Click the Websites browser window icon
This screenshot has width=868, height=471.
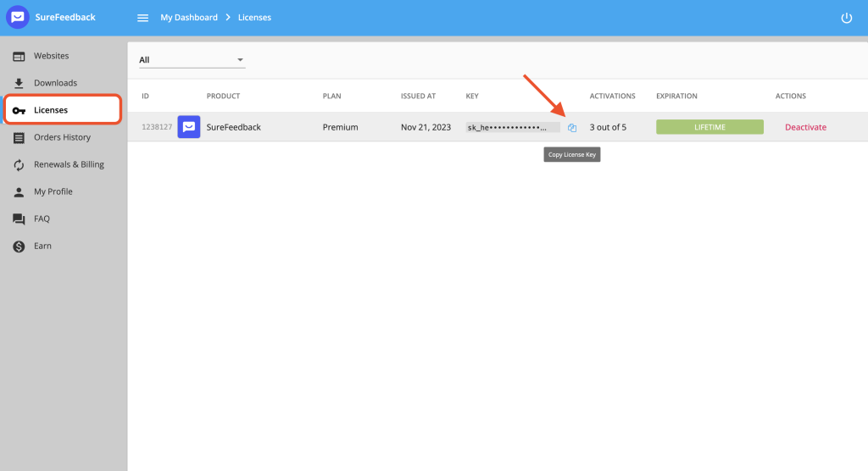click(x=19, y=57)
